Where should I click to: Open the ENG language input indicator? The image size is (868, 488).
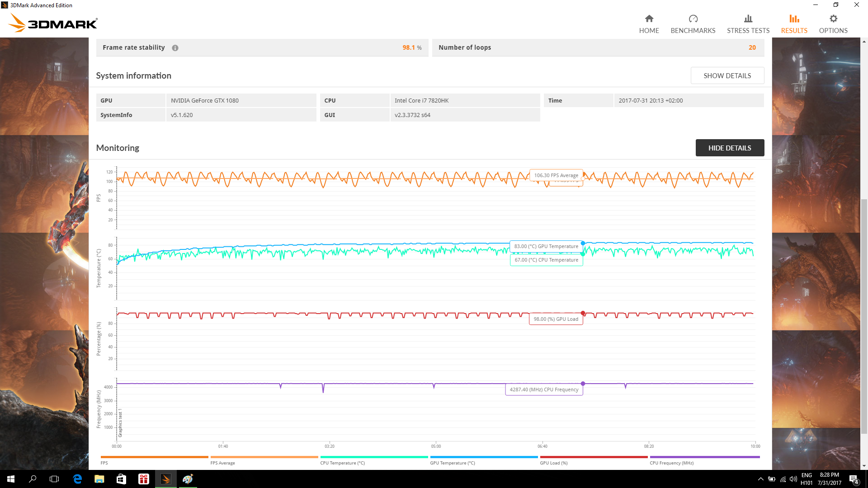coord(807,479)
